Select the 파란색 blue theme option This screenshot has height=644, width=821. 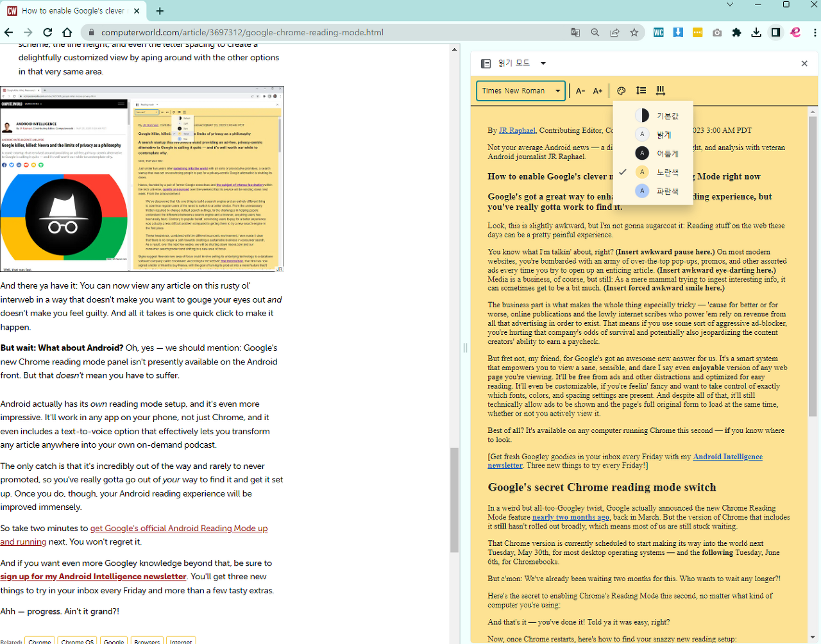click(x=653, y=191)
